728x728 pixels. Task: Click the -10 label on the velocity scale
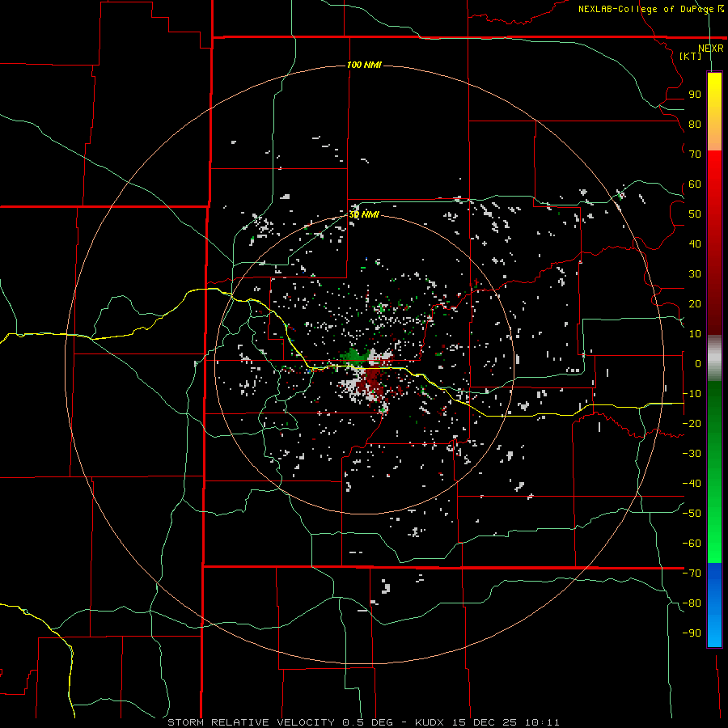692,394
